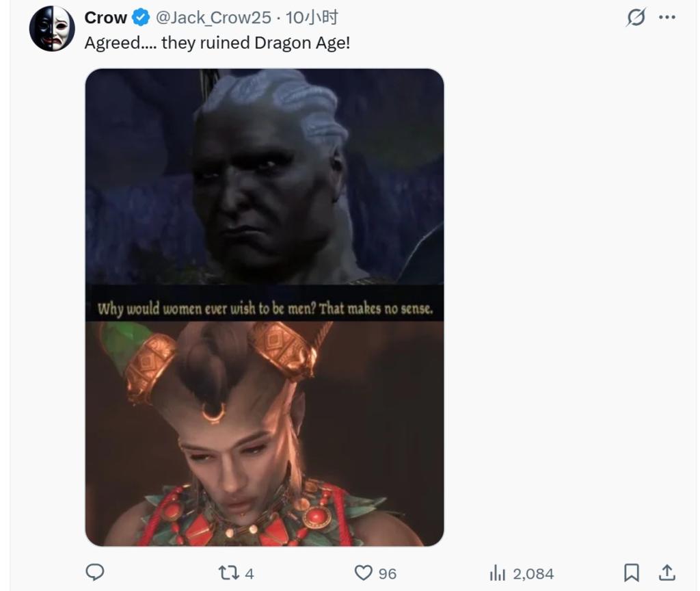Image resolution: width=700 pixels, height=591 pixels.
Task: Click the tweet text "Agreed.... they ruined Dragon Age!"
Action: click(x=217, y=42)
